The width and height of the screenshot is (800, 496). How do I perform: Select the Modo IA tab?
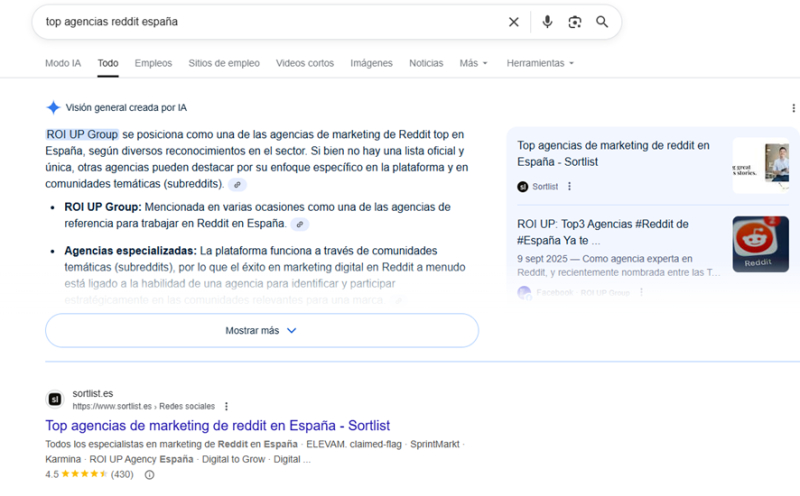63,63
